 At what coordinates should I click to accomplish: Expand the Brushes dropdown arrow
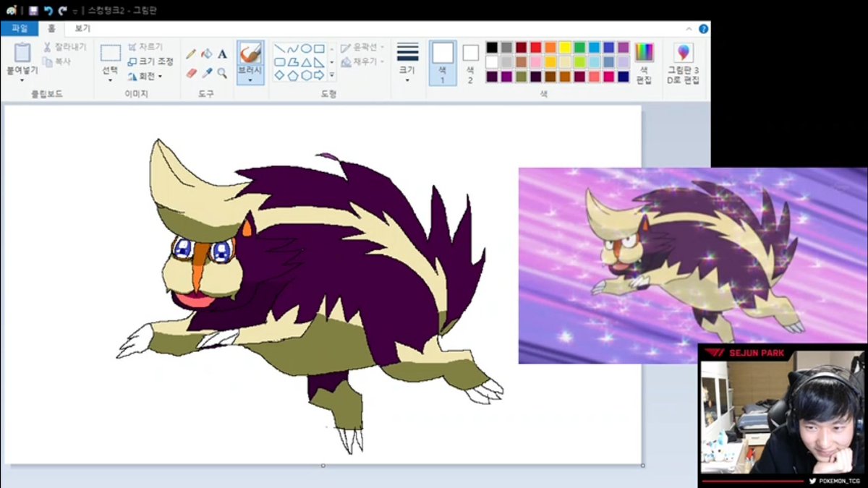(x=250, y=80)
